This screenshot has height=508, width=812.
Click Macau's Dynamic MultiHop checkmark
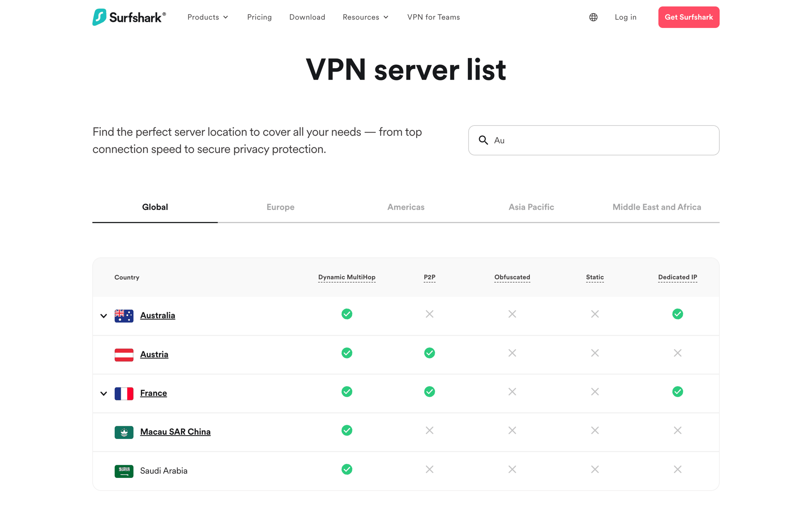click(x=347, y=431)
